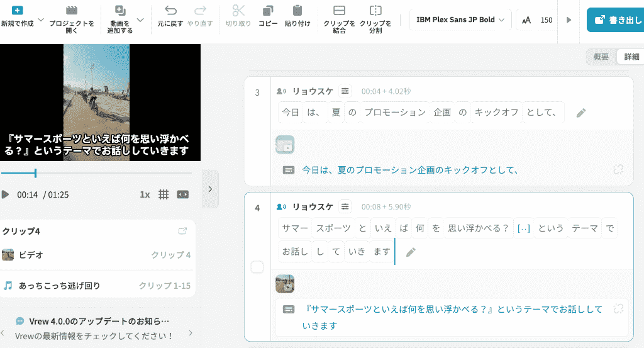Click the クリップを分割 split icon
Viewport: 644px width, 348px height.
[x=375, y=10]
